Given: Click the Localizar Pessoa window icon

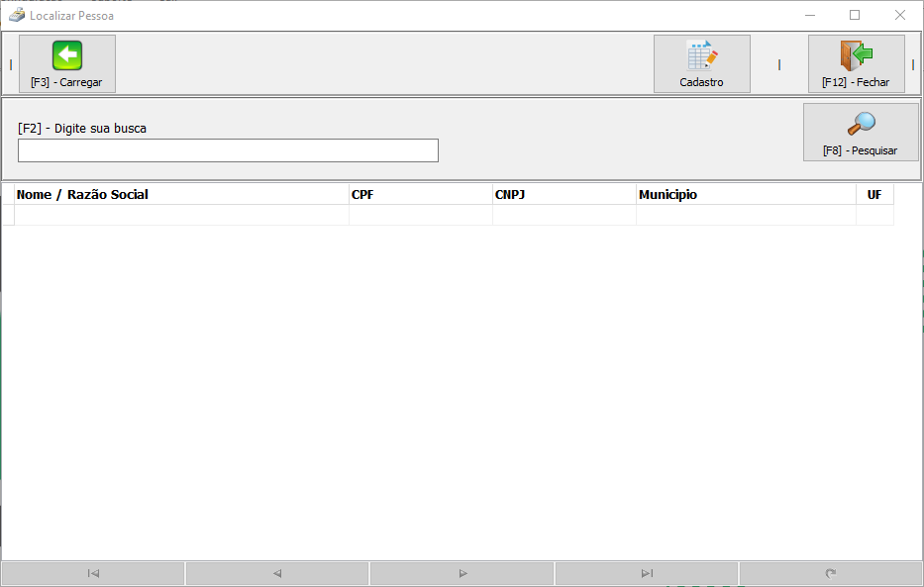Looking at the screenshot, I should point(17,15).
